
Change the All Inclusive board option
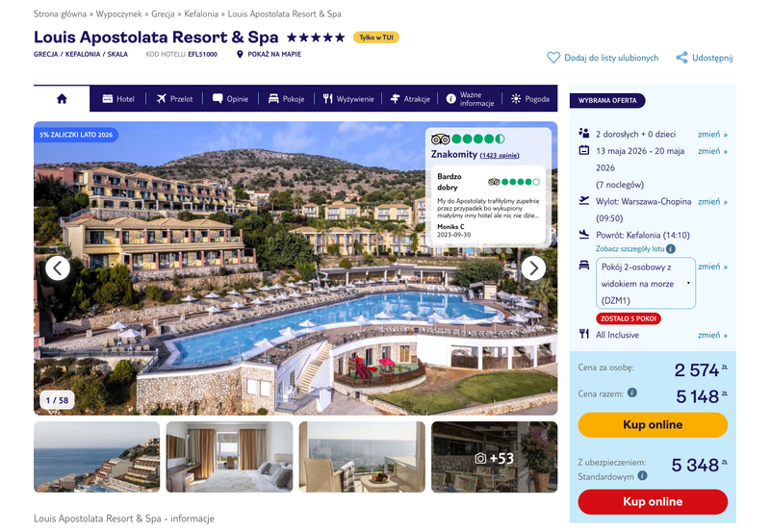(x=712, y=335)
